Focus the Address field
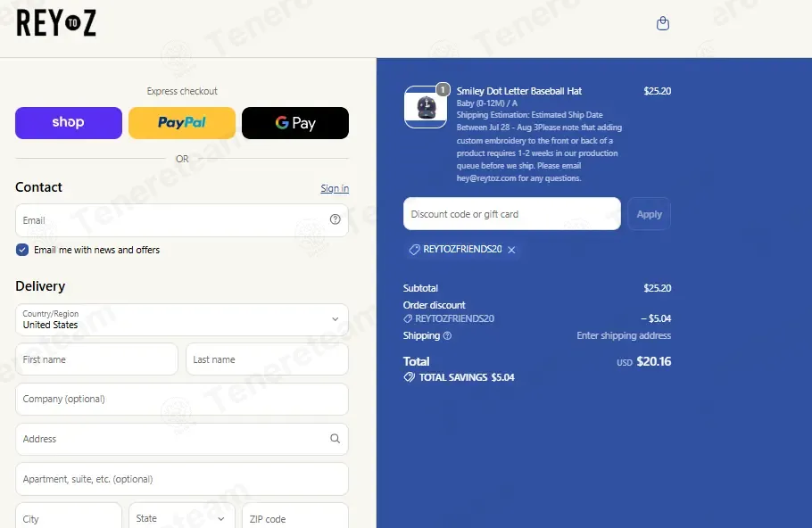 tap(182, 439)
